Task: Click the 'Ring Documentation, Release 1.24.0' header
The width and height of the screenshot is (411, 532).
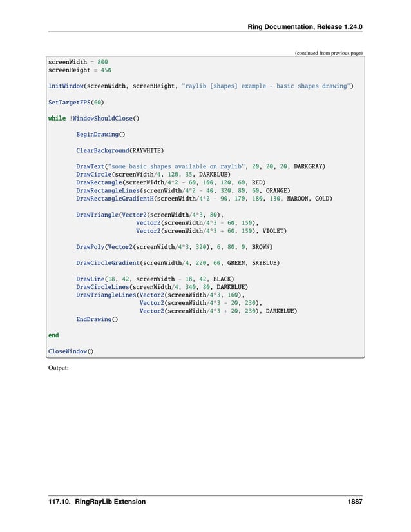Action: (305, 27)
